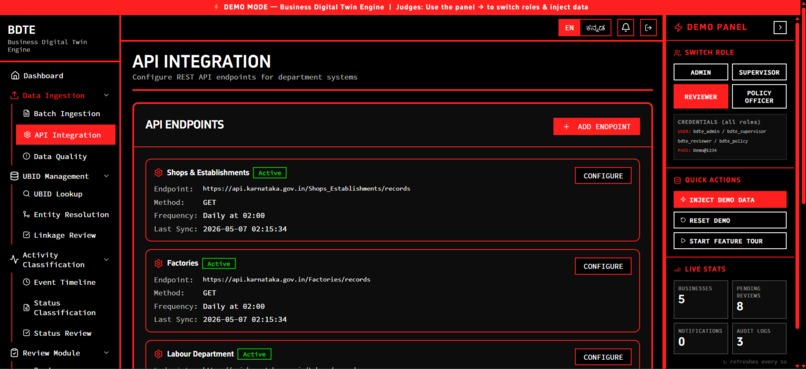
Task: Click the UBID Lookup search icon
Action: click(x=27, y=194)
